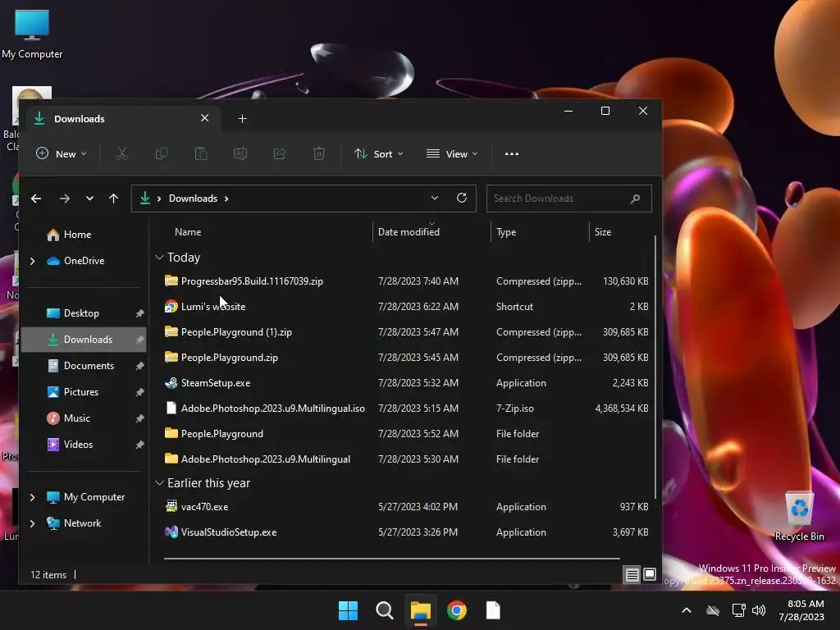Viewport: 840px width, 630px height.
Task: Switch to large thumbnails view icon
Action: 650,574
